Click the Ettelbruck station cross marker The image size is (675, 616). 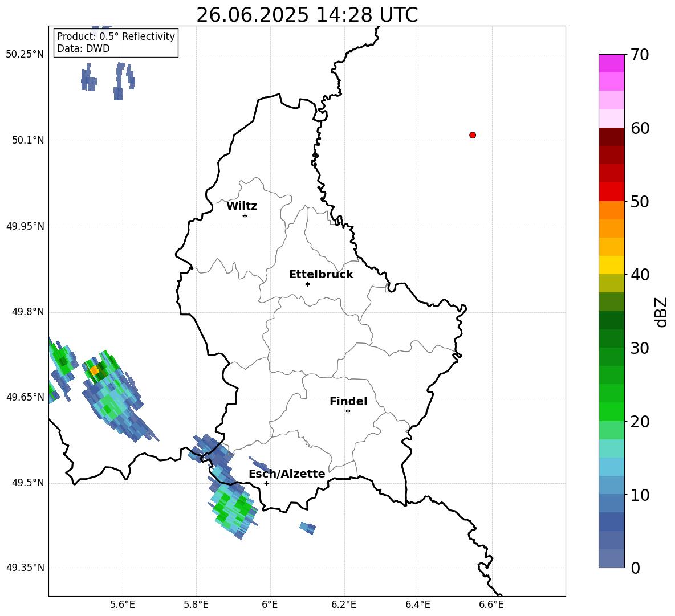point(307,284)
